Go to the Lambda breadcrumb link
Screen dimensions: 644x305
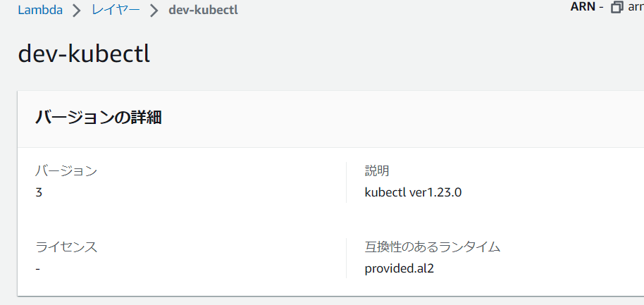coord(41,12)
